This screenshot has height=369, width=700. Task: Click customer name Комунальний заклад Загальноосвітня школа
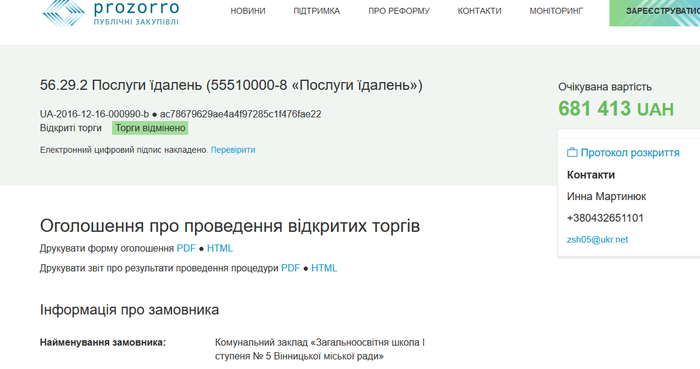(x=320, y=349)
